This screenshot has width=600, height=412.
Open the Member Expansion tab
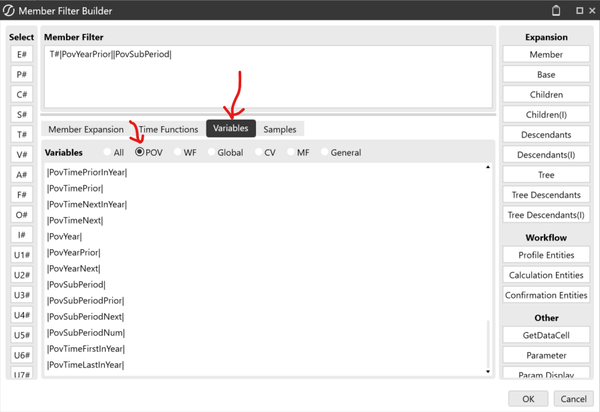coord(86,129)
